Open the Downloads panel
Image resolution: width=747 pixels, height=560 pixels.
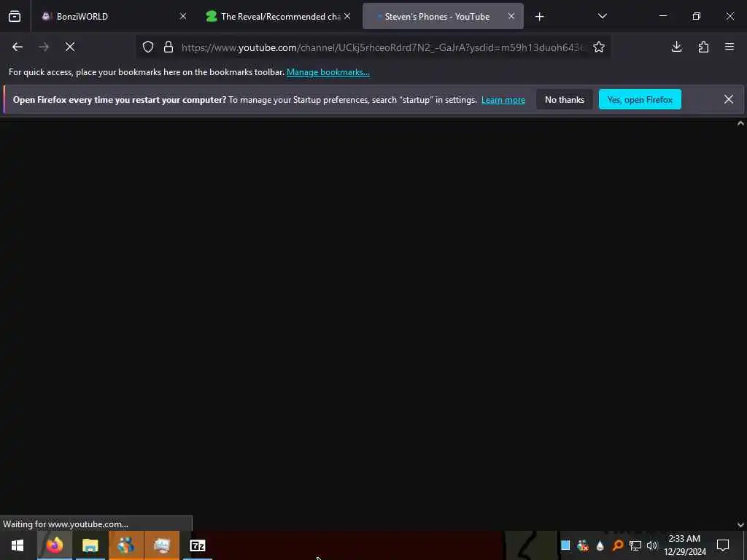pyautogui.click(x=676, y=47)
